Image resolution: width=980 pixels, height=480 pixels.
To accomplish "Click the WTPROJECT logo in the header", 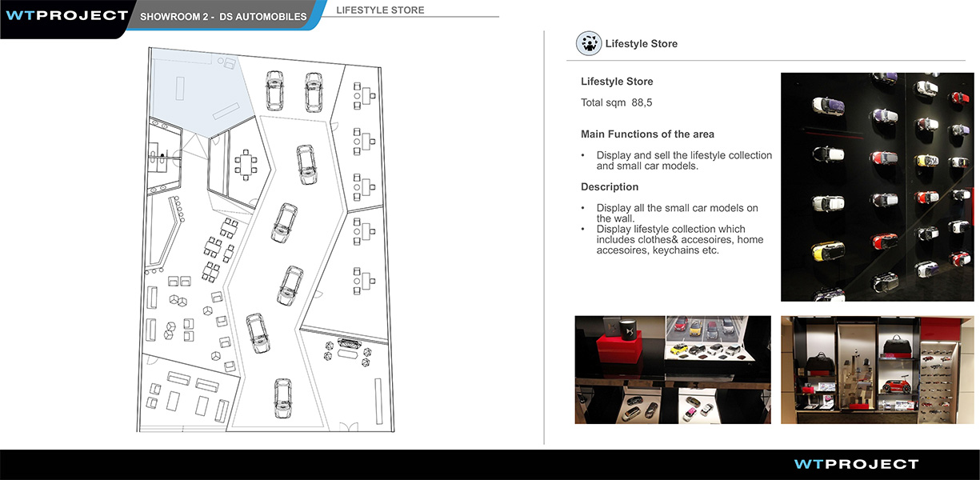I will coord(66,15).
